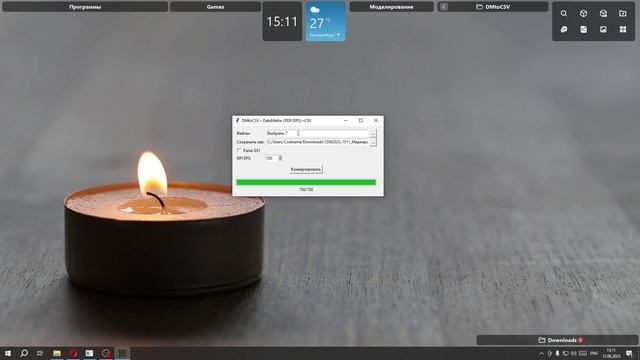The image size is (640, 360).
Task: Open the Windows Start menu
Action: tap(7, 353)
